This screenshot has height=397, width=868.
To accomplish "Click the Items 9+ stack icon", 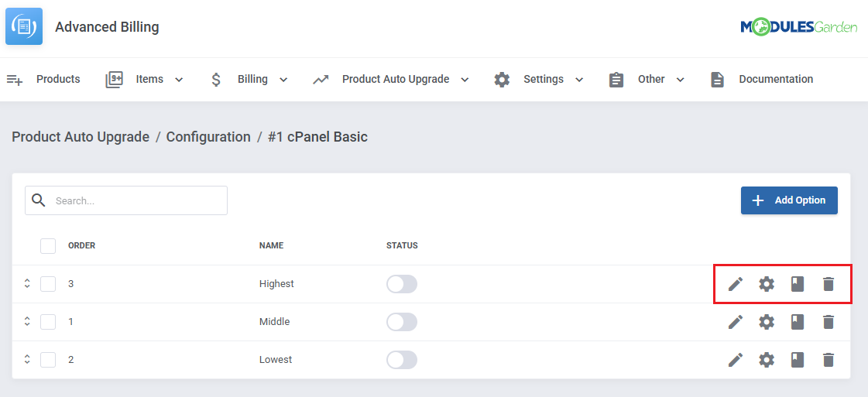I will point(114,80).
